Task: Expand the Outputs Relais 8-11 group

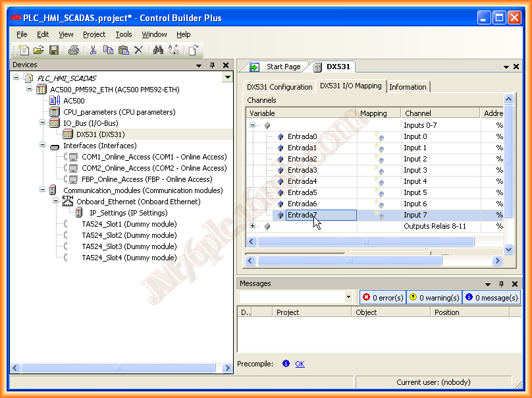Action: pos(253,226)
